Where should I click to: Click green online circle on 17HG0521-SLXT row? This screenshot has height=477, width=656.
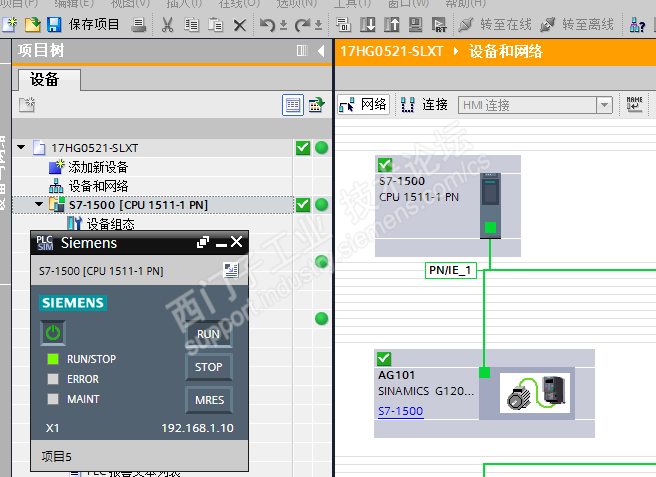[321, 148]
